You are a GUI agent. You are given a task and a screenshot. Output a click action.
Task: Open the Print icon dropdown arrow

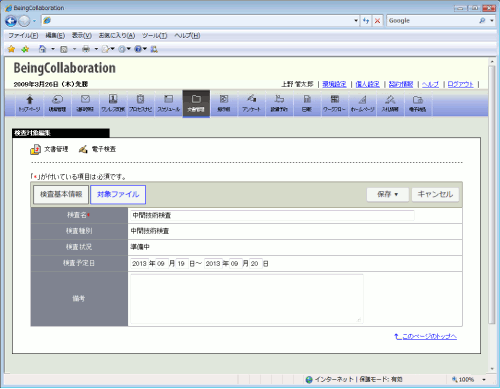96,49
